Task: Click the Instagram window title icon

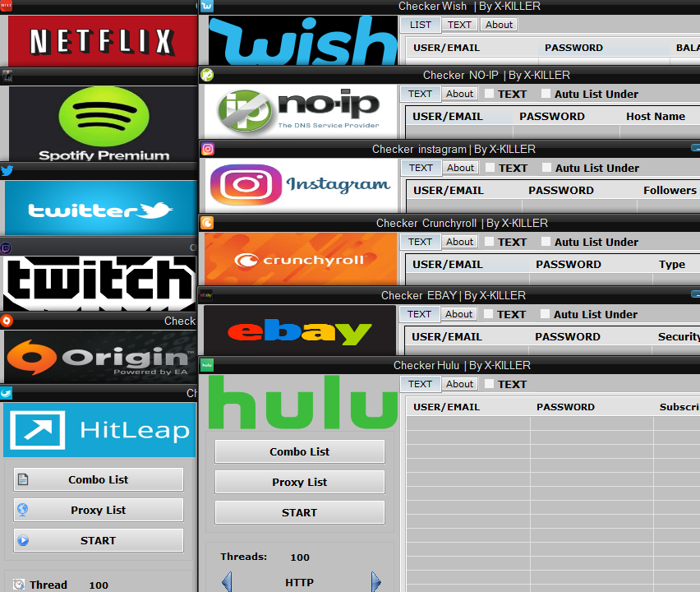Action: (208, 149)
